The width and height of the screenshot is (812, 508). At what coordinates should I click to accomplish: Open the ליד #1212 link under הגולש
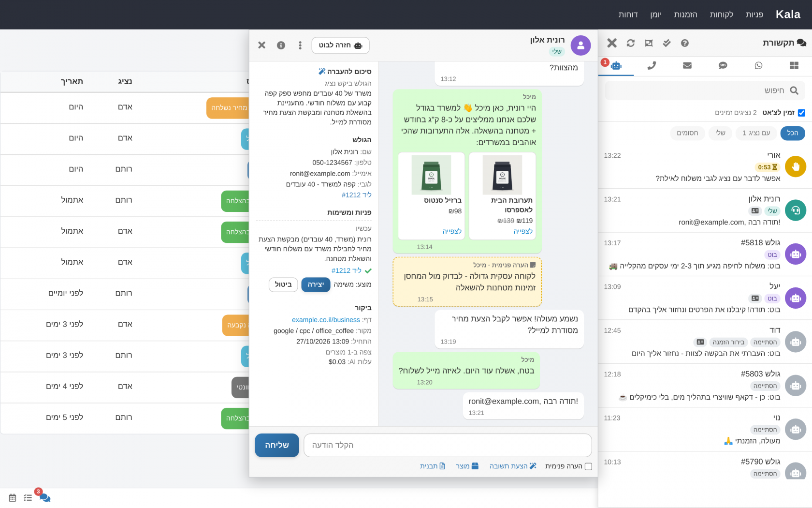[x=356, y=195]
